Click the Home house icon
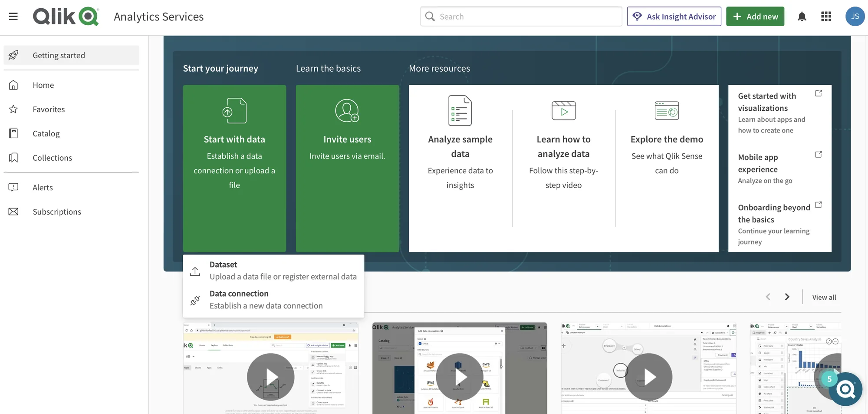Screen dimensions: 868x414 tap(13, 85)
